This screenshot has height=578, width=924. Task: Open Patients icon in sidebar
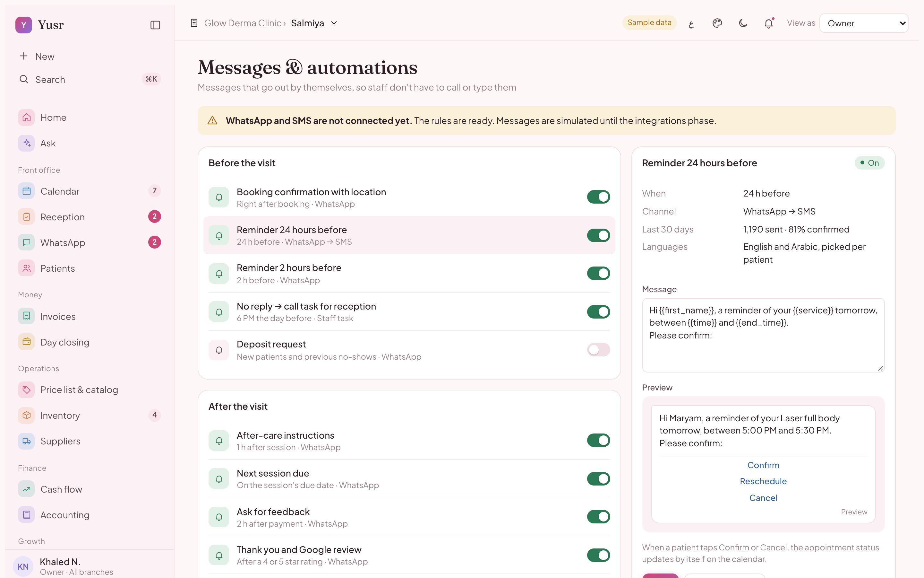[x=26, y=268]
